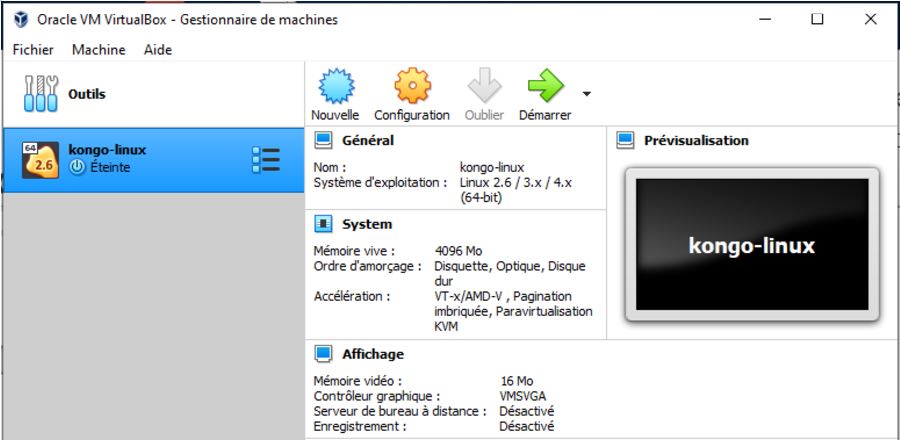Click the Affichage header link

[372, 354]
